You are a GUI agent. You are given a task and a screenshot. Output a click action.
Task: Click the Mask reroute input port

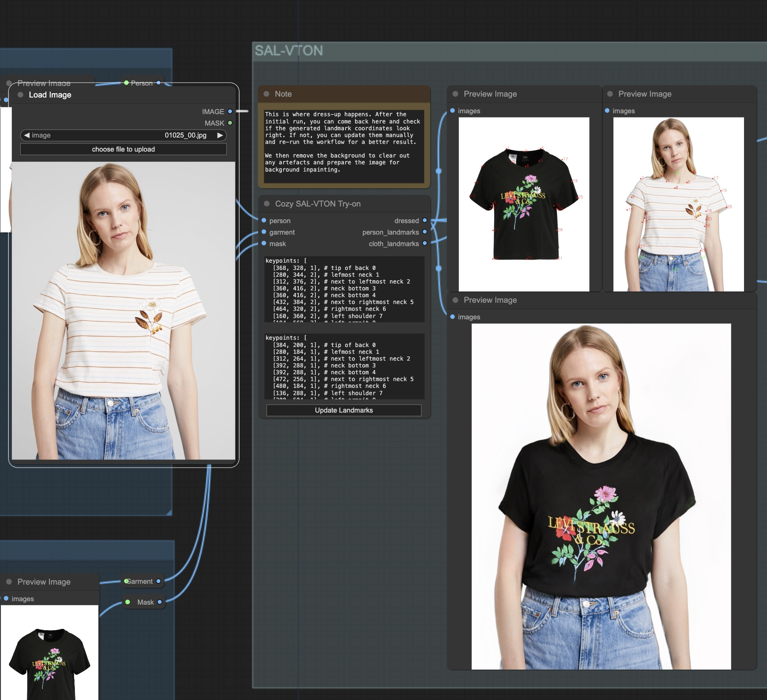coord(127,602)
